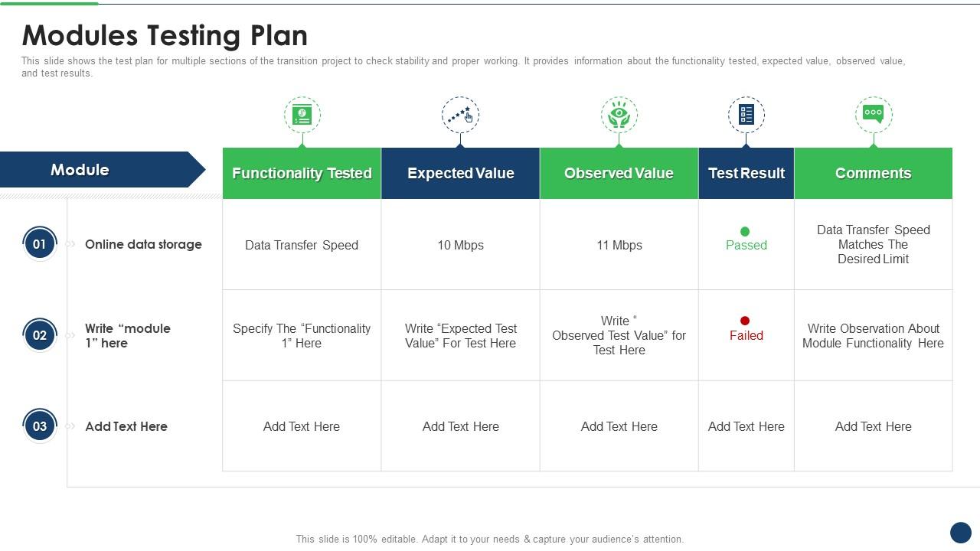
Task: Select the 03 numbered circle badge
Action: point(40,426)
